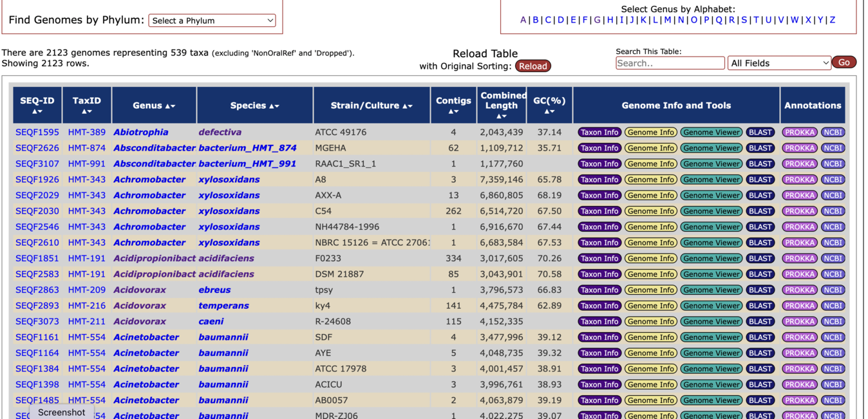
Task: Open SEQF1595 sequence ID link
Action: [37, 133]
